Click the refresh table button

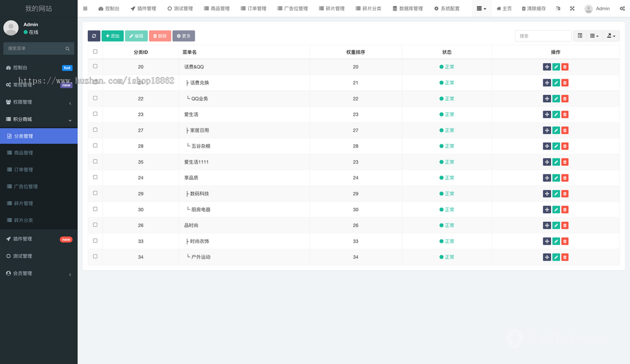pyautogui.click(x=94, y=36)
